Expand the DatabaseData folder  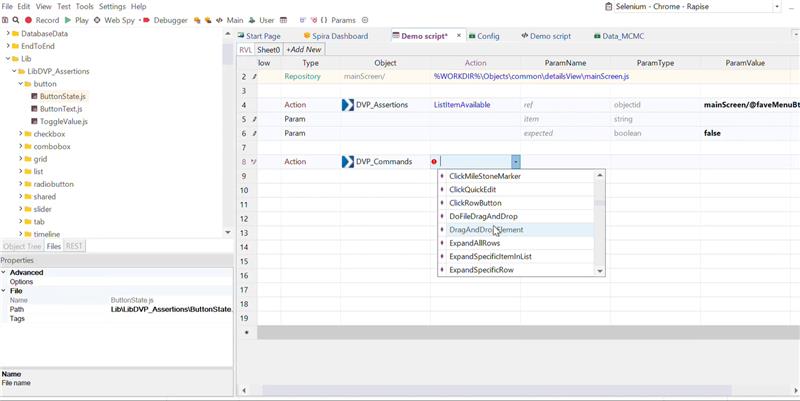tap(8, 34)
